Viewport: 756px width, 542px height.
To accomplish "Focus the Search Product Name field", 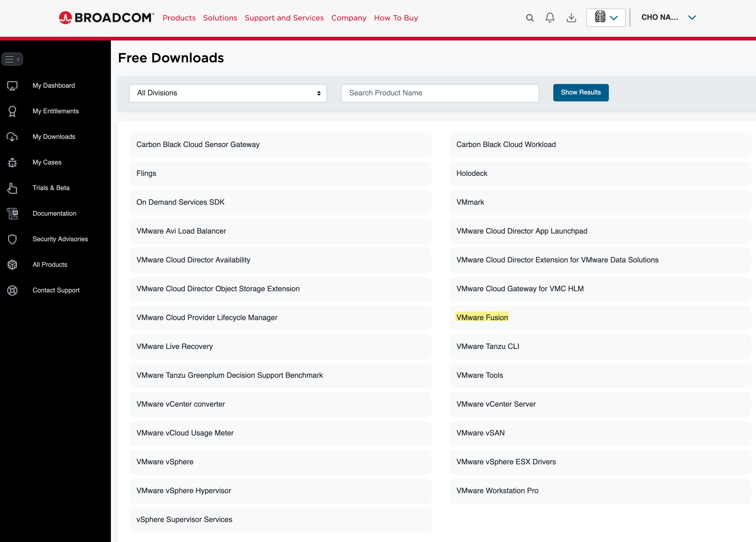I will [x=440, y=93].
